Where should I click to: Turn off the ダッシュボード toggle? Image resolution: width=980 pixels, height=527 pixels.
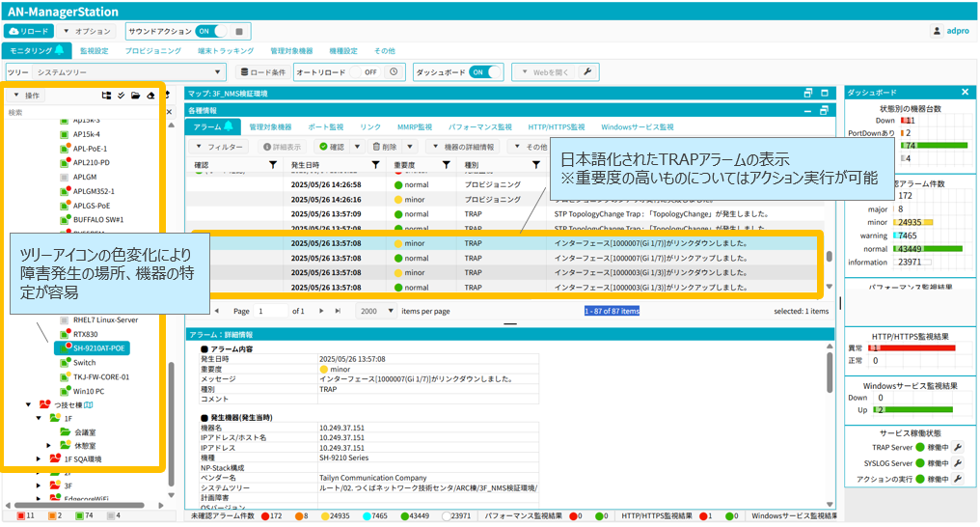(x=485, y=72)
